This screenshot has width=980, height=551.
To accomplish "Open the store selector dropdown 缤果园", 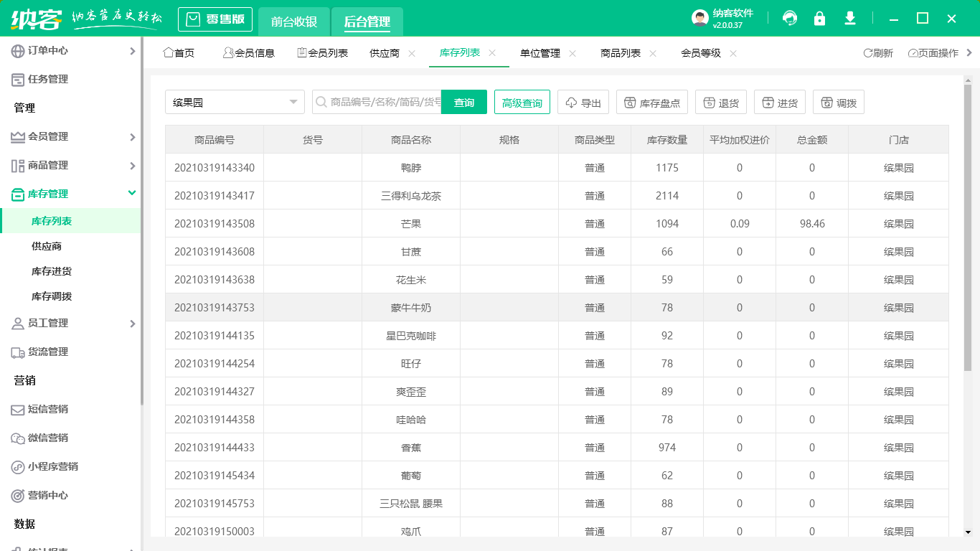I will [x=235, y=102].
